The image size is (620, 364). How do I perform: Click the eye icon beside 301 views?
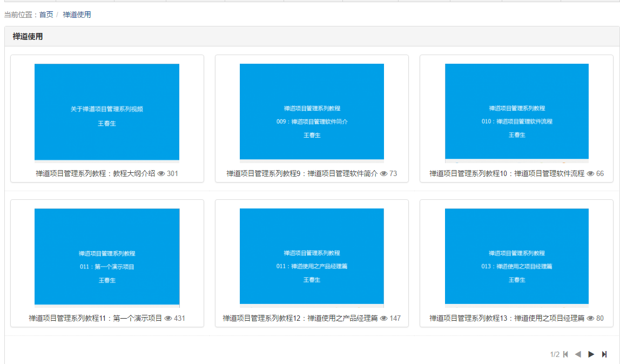point(161,174)
